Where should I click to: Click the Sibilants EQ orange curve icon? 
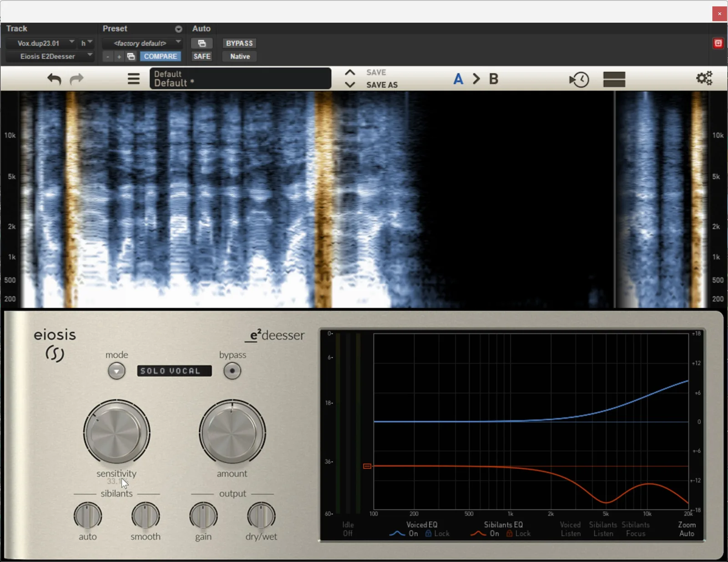click(478, 534)
